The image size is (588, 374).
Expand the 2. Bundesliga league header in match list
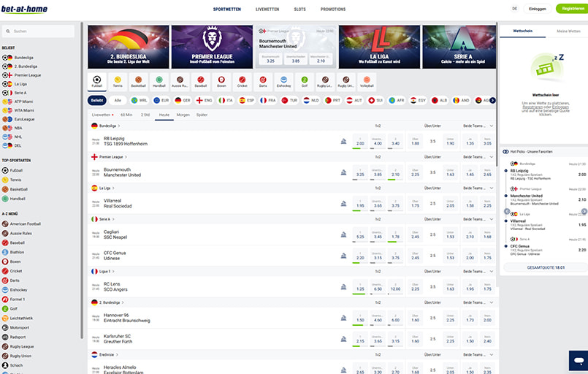(x=107, y=302)
